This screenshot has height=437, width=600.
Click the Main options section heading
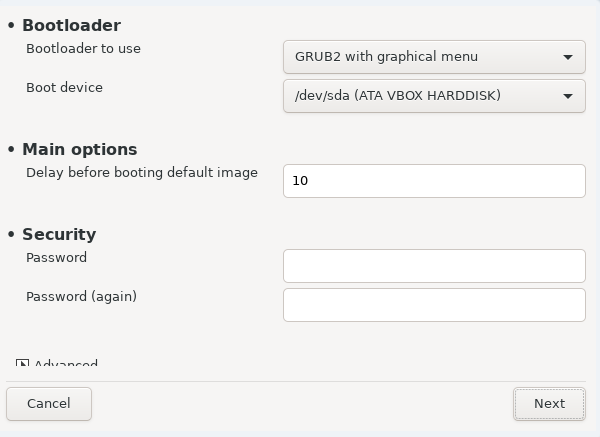coord(80,149)
